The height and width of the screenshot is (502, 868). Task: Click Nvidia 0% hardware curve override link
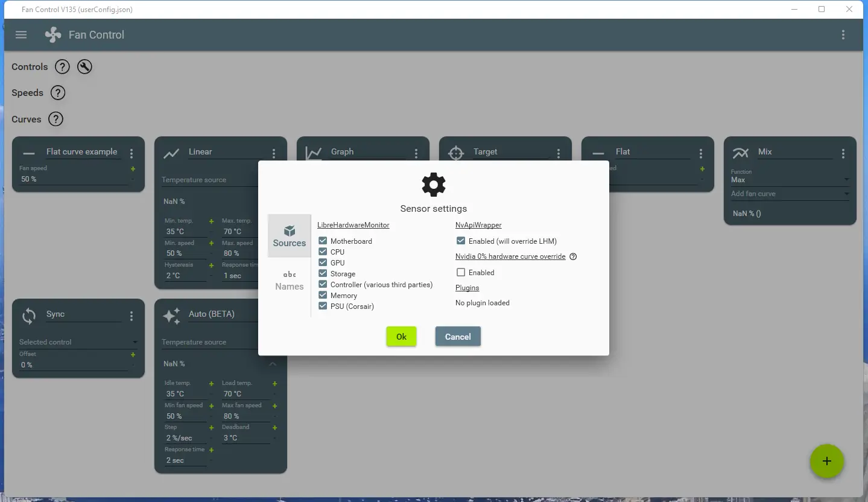[510, 256]
